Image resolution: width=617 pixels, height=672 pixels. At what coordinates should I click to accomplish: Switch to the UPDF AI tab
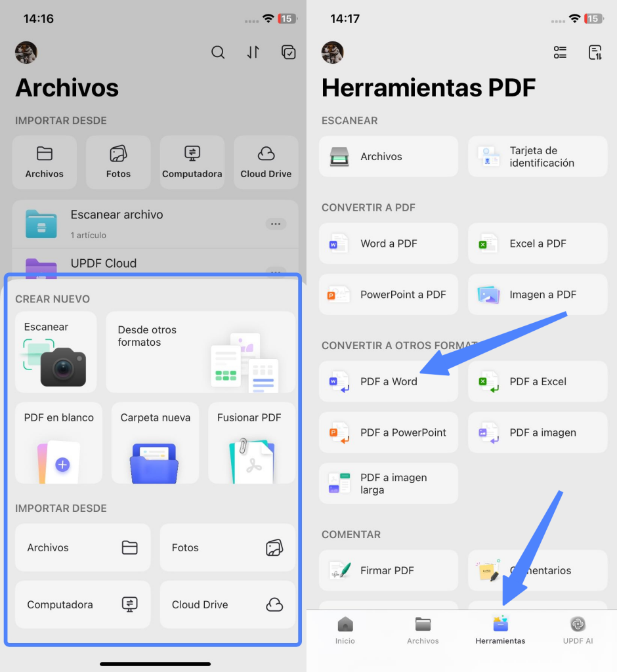(578, 631)
